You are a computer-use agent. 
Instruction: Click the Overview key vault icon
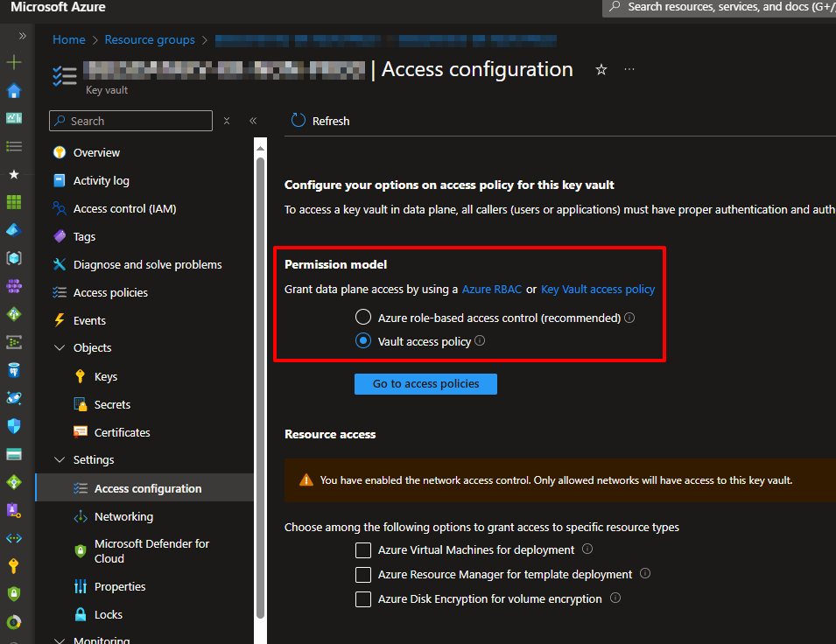point(60,152)
